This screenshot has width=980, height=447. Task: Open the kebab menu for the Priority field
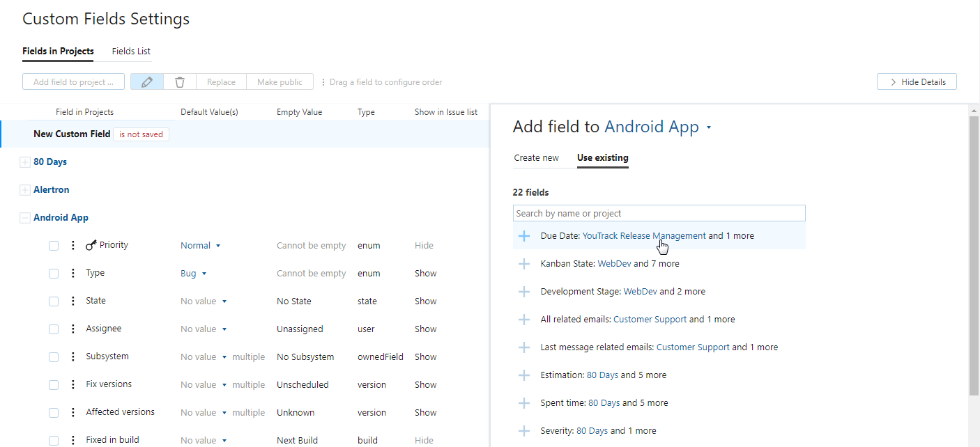[x=72, y=244]
